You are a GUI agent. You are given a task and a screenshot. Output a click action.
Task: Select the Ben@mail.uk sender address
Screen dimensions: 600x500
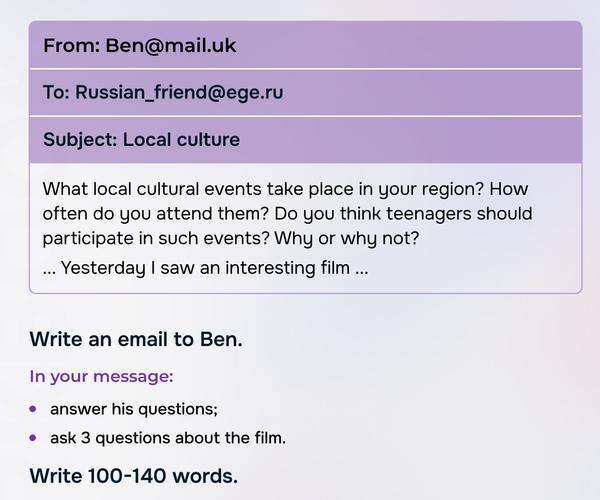coord(171,46)
